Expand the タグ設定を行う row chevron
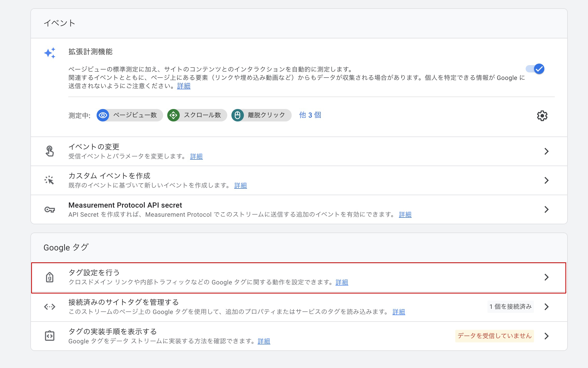This screenshot has width=588, height=368. (546, 277)
